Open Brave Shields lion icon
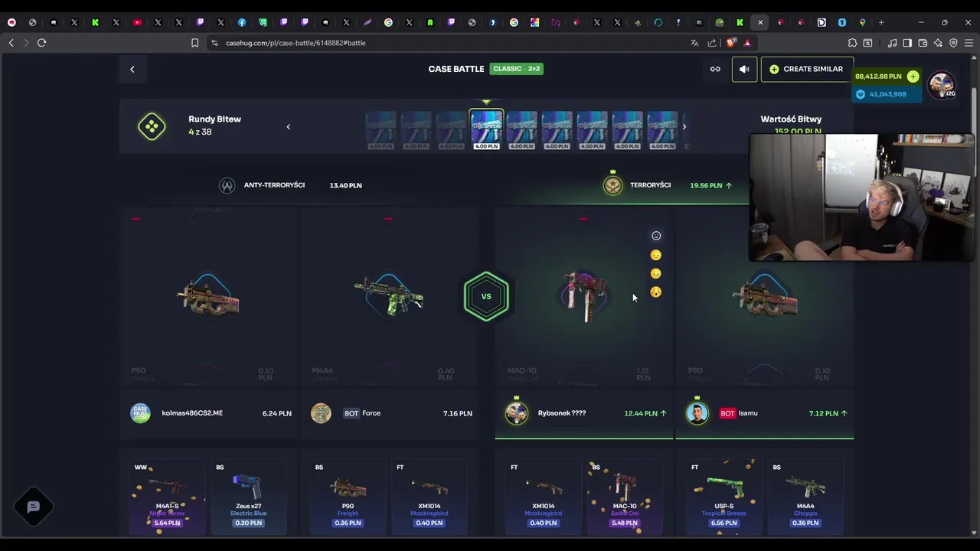This screenshot has height=551, width=980. pos(730,43)
